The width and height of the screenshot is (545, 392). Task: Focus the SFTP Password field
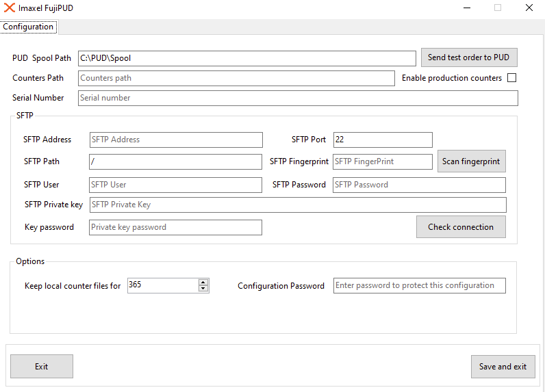pyautogui.click(x=419, y=185)
